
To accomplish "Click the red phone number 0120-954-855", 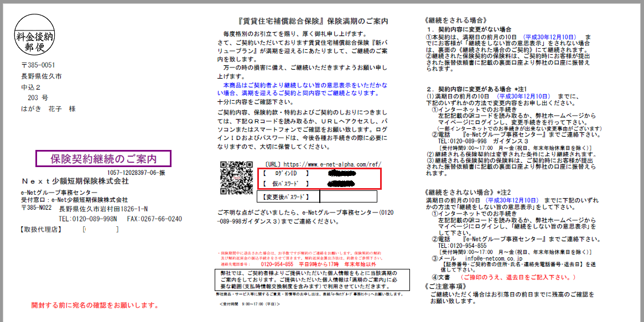I will click(x=273, y=264).
